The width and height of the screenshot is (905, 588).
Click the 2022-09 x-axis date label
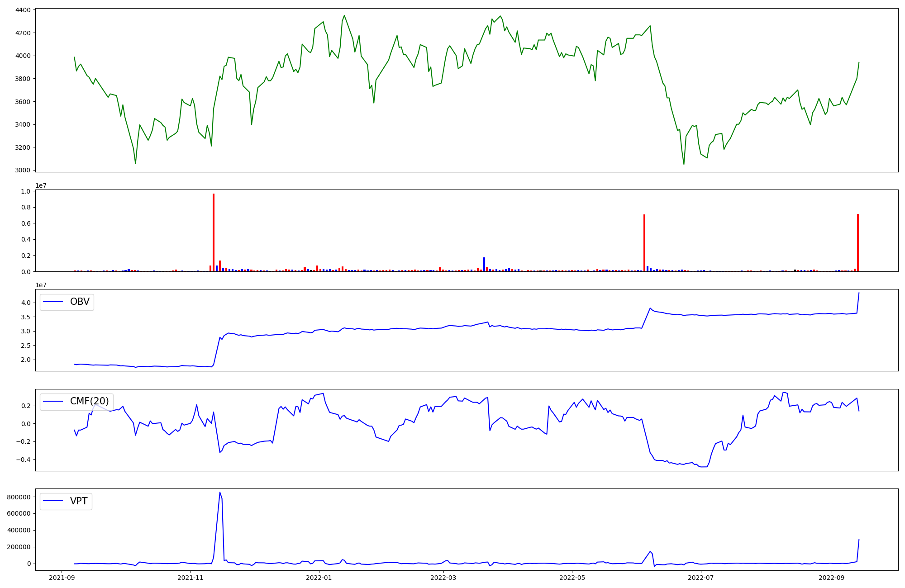click(x=832, y=578)
